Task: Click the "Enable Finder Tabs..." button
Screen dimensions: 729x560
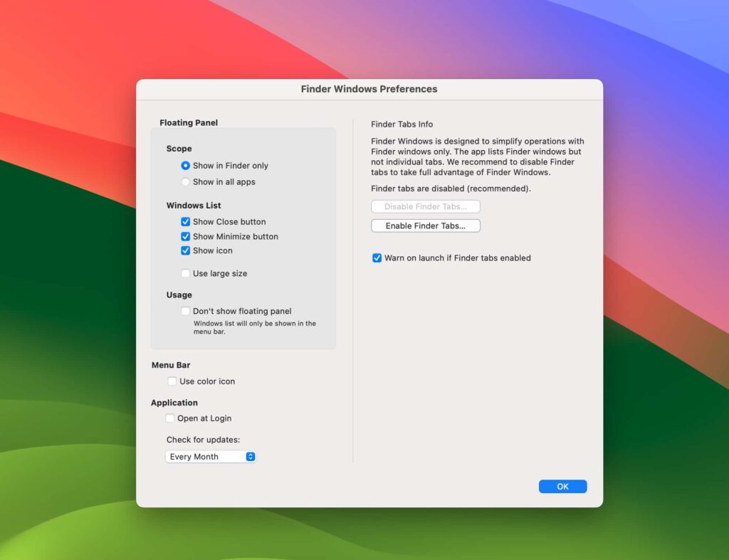Action: click(x=425, y=226)
